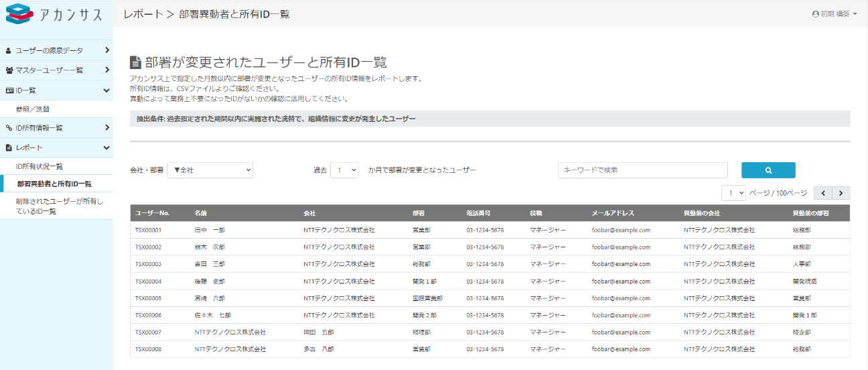
Task: Click the magnifier search button
Action: point(768,170)
